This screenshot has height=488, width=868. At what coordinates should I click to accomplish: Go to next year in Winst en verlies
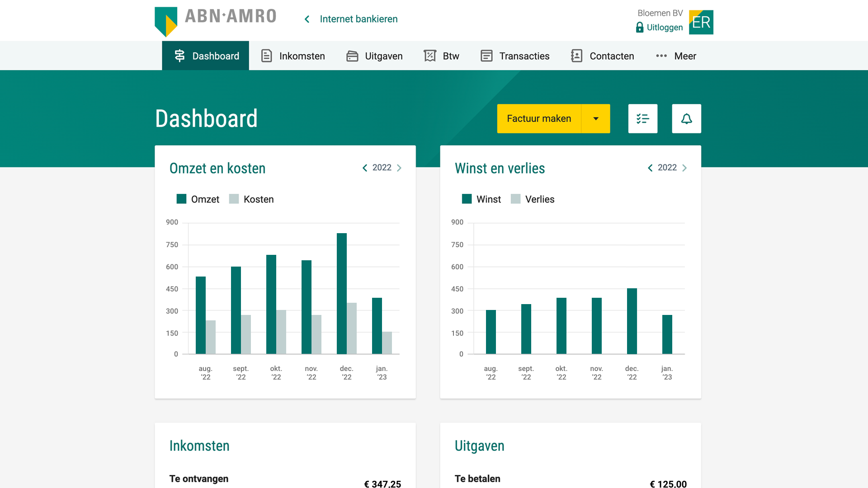[x=684, y=168]
